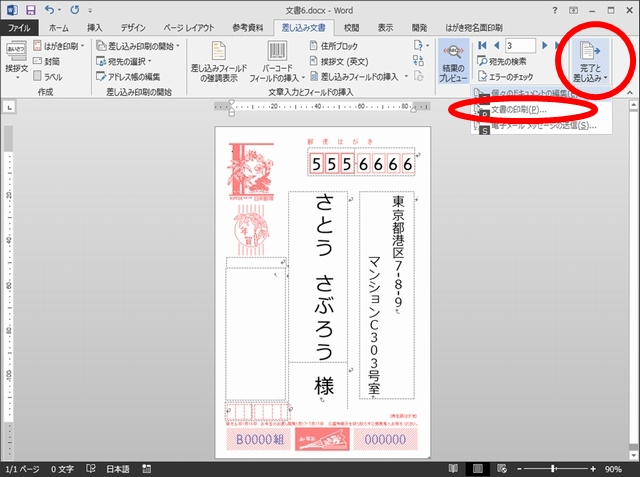Image resolution: width=640 pixels, height=477 pixels.
Task: Click the Redo repeat icon
Action: pos(74,10)
